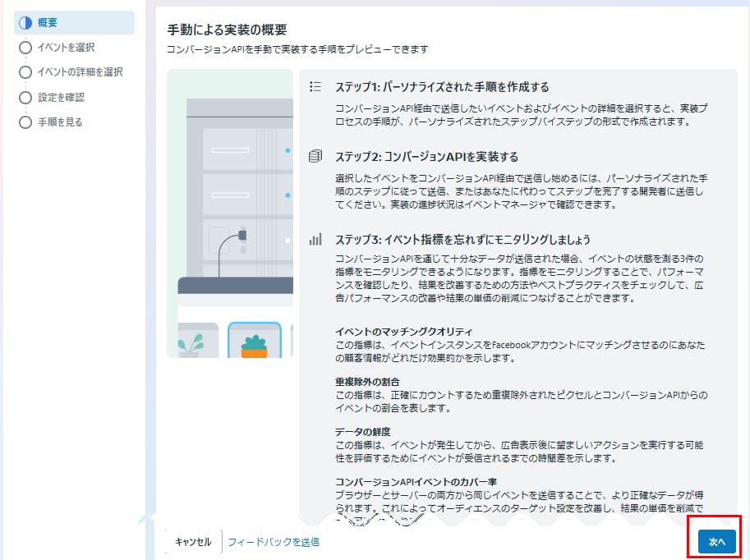Click the 手動による実装の概要 heading
The image size is (750, 560).
point(228,30)
